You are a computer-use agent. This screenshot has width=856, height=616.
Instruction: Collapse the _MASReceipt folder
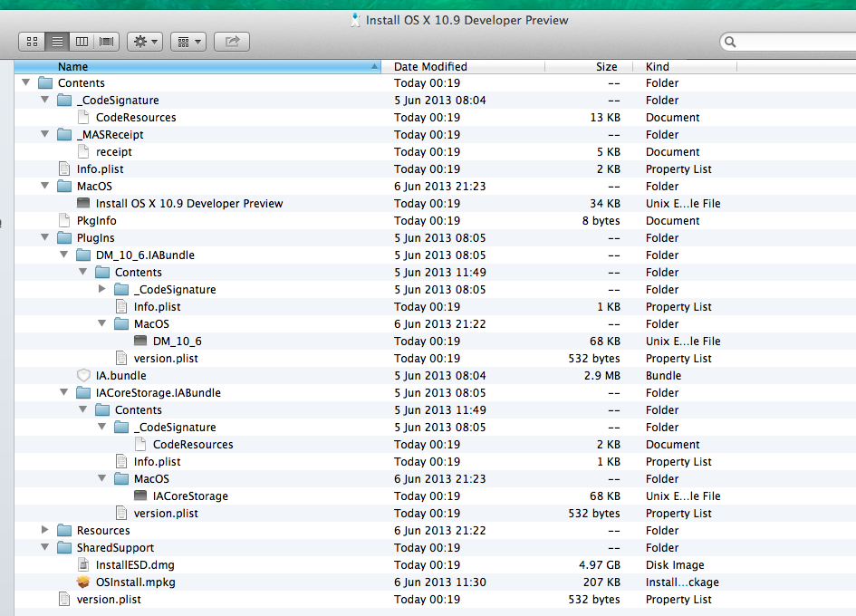point(44,134)
